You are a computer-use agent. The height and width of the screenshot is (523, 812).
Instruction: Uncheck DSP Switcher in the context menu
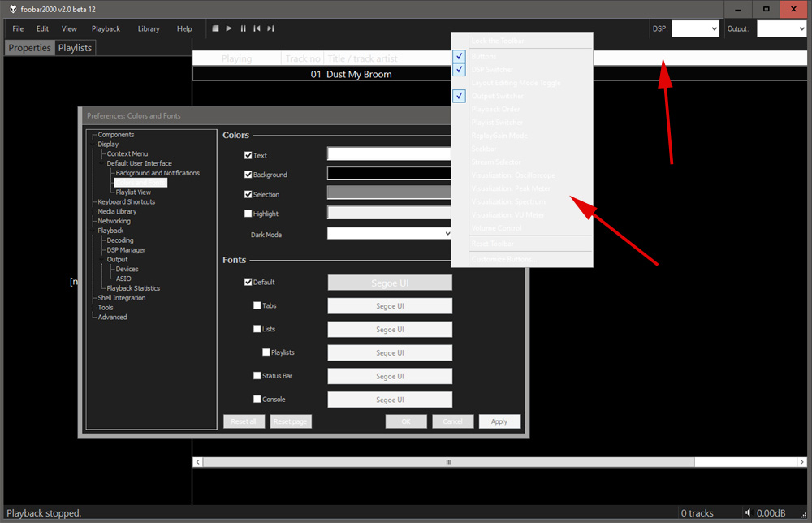(x=522, y=69)
